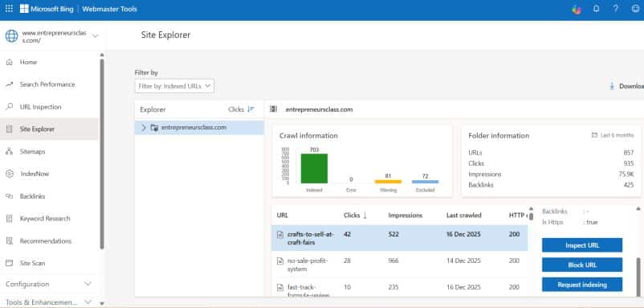
Task: Open the Webmaster Tools title link
Action: coord(110,9)
